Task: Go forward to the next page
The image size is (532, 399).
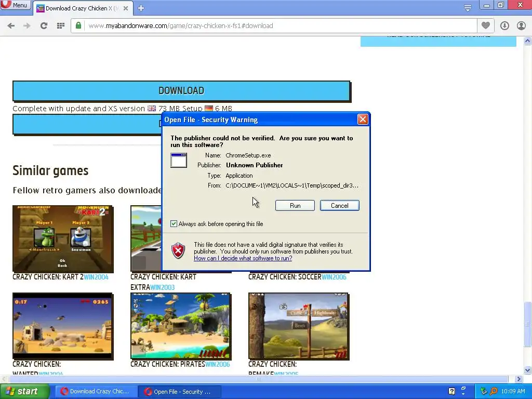Action: pyautogui.click(x=27, y=26)
